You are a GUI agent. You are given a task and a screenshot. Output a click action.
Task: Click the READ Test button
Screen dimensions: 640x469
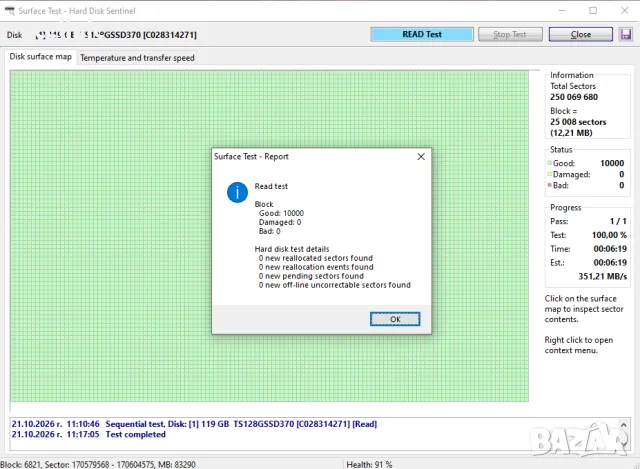pos(422,34)
